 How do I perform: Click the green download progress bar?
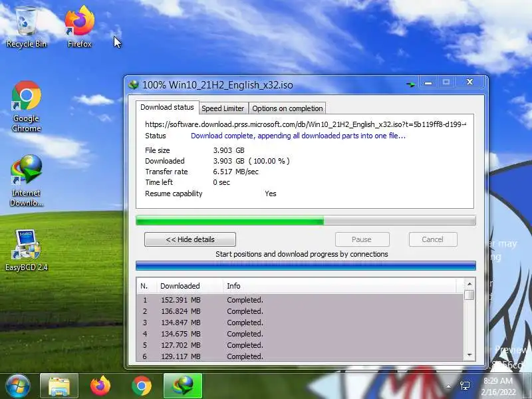(x=306, y=221)
